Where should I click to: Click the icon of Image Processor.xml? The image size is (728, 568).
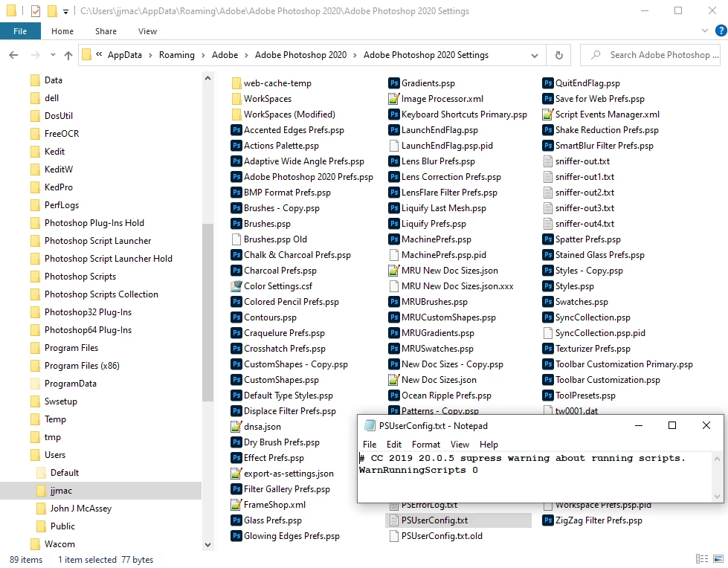click(x=393, y=99)
